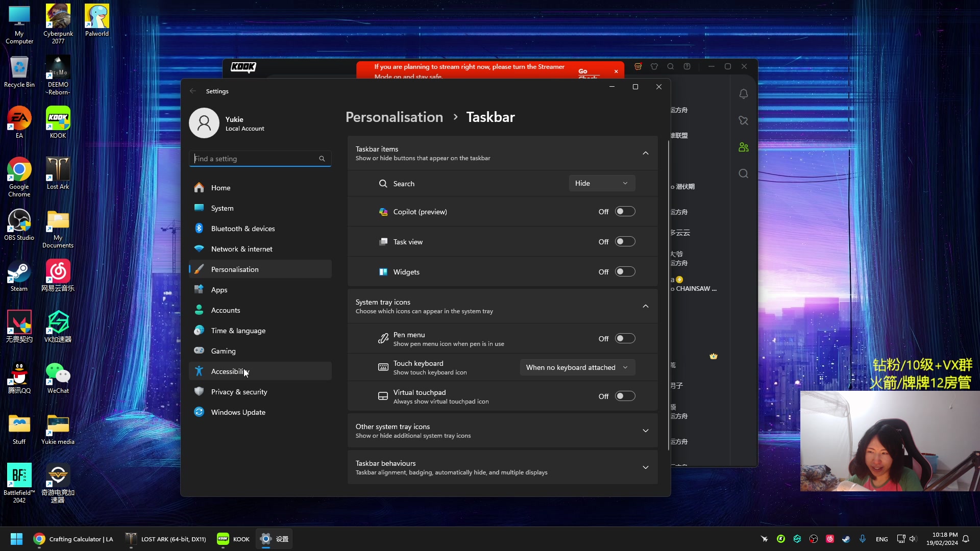Go to Windows Update settings page
Image resolution: width=980 pixels, height=551 pixels.
tap(238, 412)
